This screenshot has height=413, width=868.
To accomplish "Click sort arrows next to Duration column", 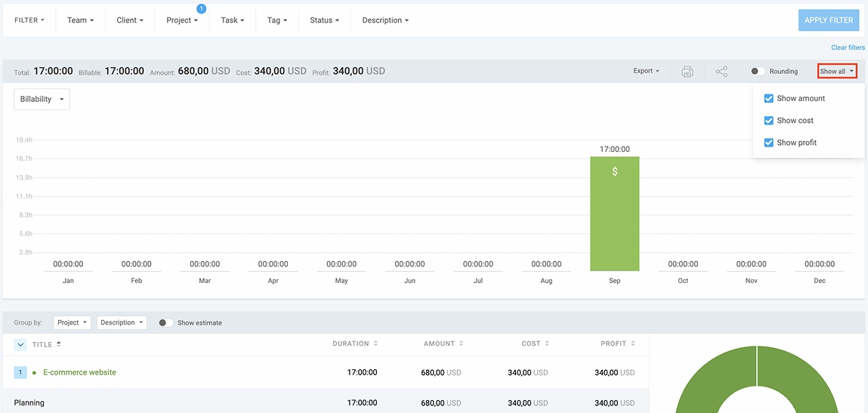I will 375,344.
